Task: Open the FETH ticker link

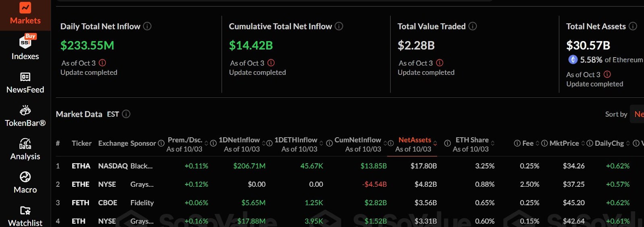Action: (80, 203)
